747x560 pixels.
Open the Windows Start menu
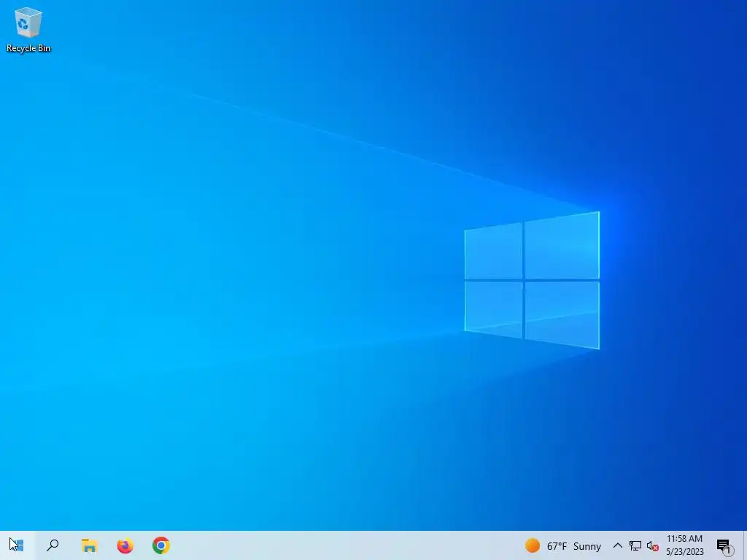tap(17, 545)
